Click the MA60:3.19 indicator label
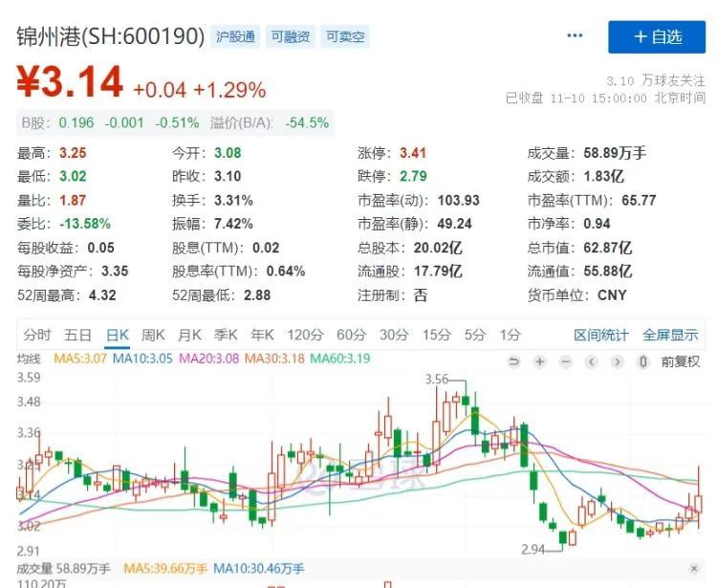Screen dimensions: 717x588 (340, 358)
